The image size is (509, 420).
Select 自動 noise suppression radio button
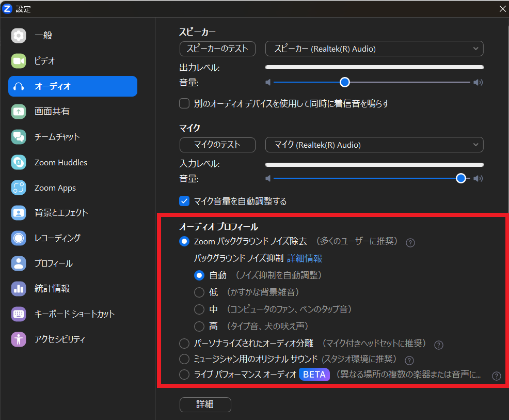pyautogui.click(x=199, y=275)
